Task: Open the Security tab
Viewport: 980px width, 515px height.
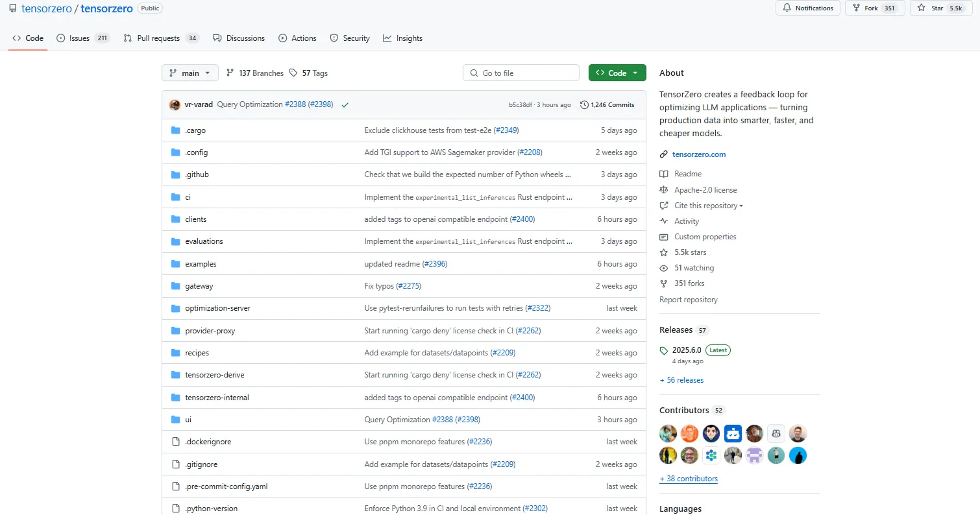Action: (x=350, y=38)
